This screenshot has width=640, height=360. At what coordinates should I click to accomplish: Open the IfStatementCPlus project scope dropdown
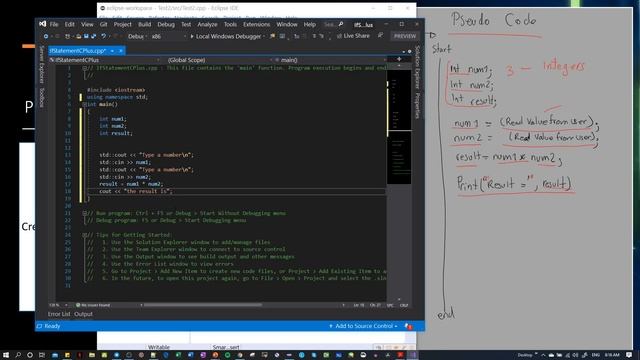pyautogui.click(x=105, y=60)
